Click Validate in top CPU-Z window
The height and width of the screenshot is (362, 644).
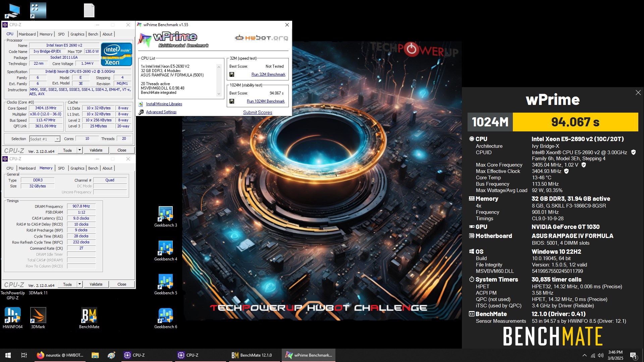(x=96, y=150)
